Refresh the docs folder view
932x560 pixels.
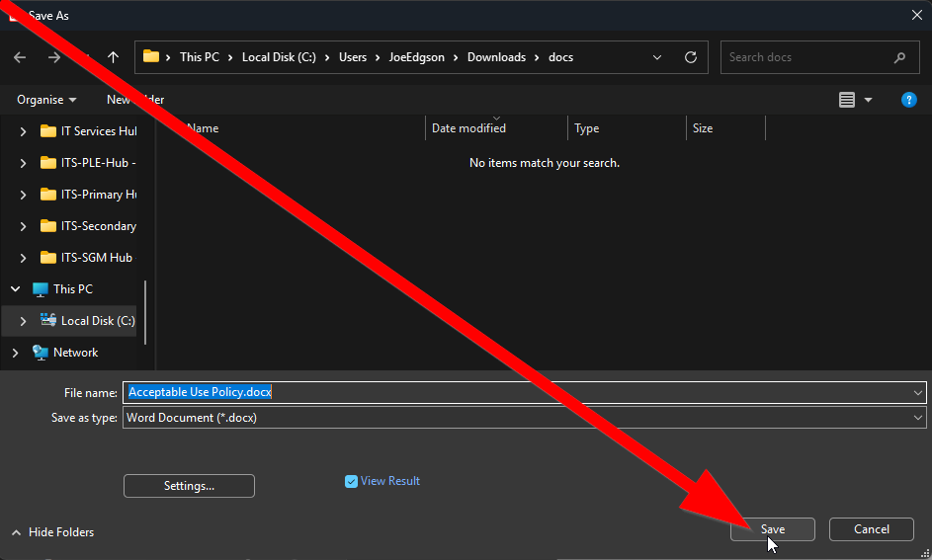point(691,57)
